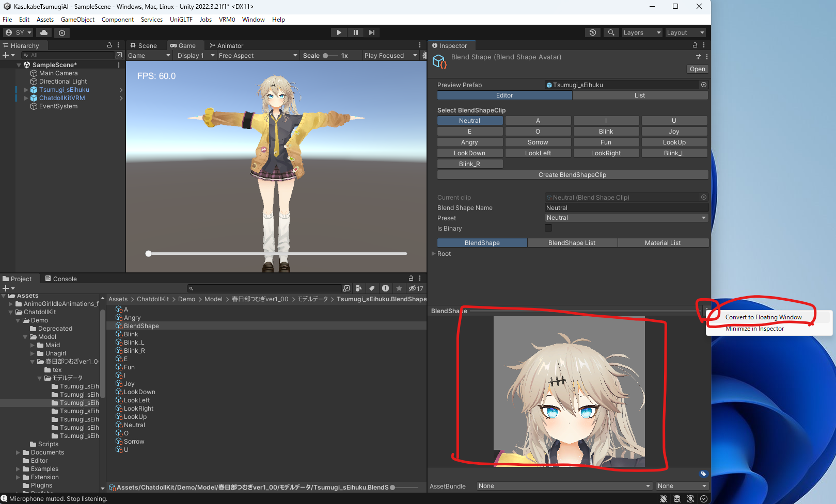Open the Preset Neutral dropdown
This screenshot has height=504, width=836.
(x=626, y=218)
